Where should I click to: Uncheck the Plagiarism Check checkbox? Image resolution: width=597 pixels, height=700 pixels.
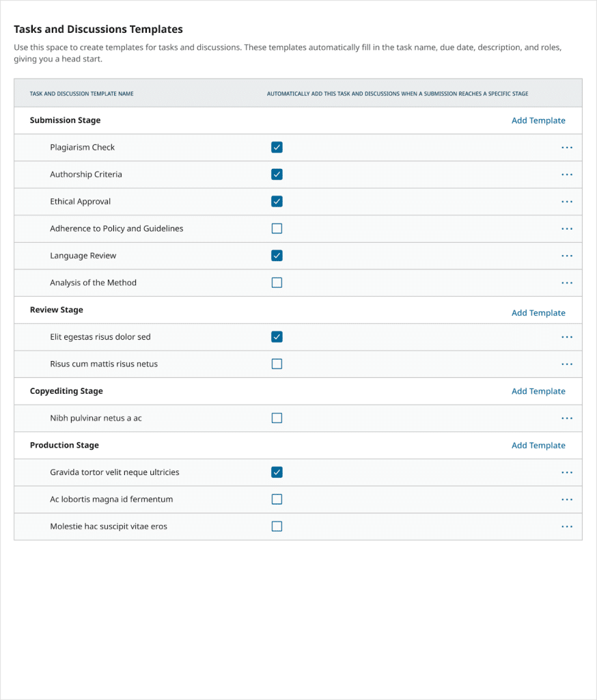click(x=277, y=148)
